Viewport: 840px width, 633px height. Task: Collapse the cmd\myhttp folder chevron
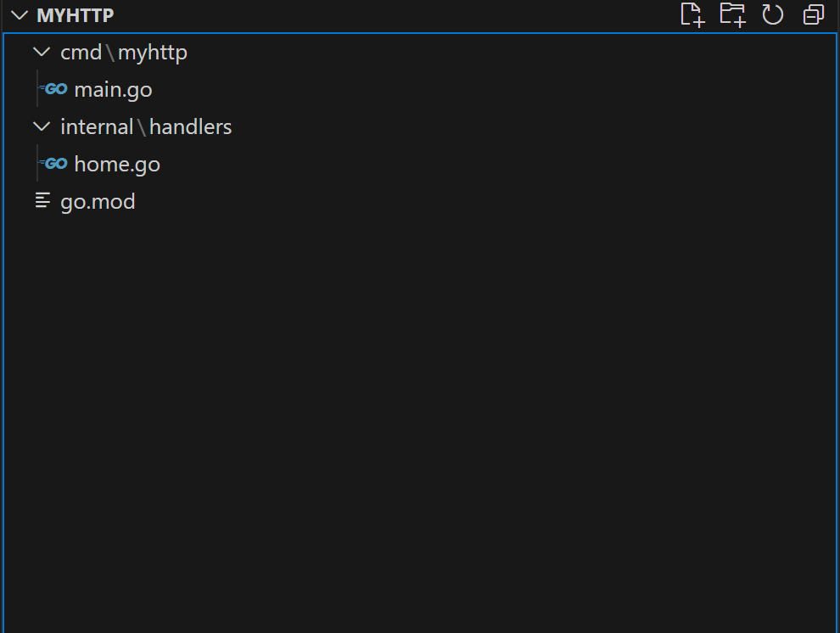click(x=41, y=53)
